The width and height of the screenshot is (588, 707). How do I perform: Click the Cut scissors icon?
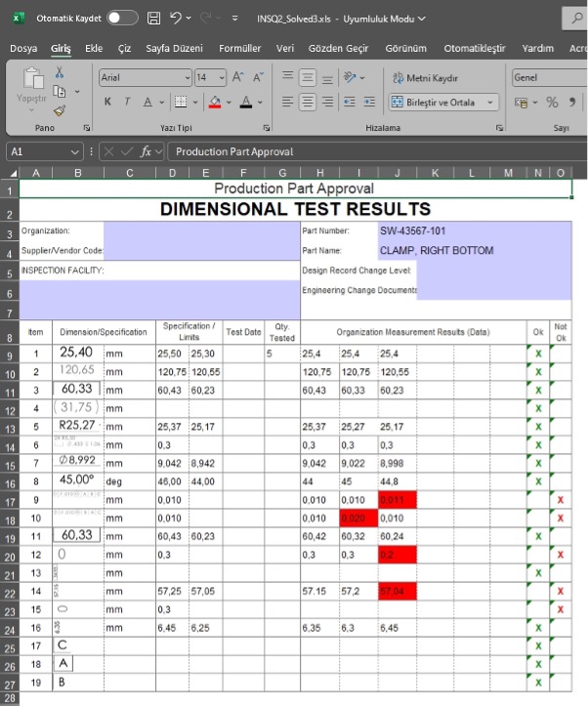(x=59, y=72)
